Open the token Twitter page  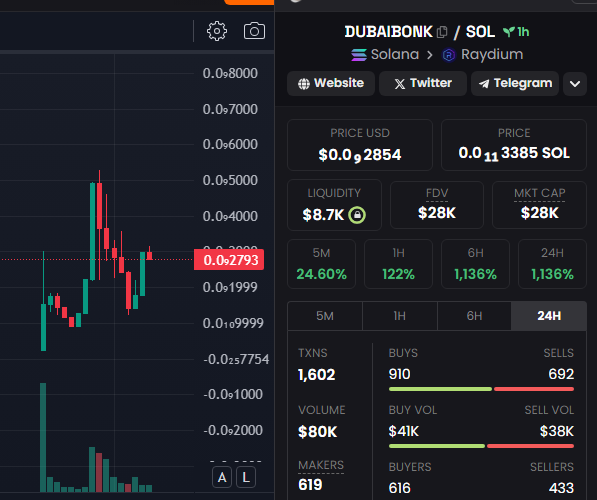pyautogui.click(x=423, y=83)
